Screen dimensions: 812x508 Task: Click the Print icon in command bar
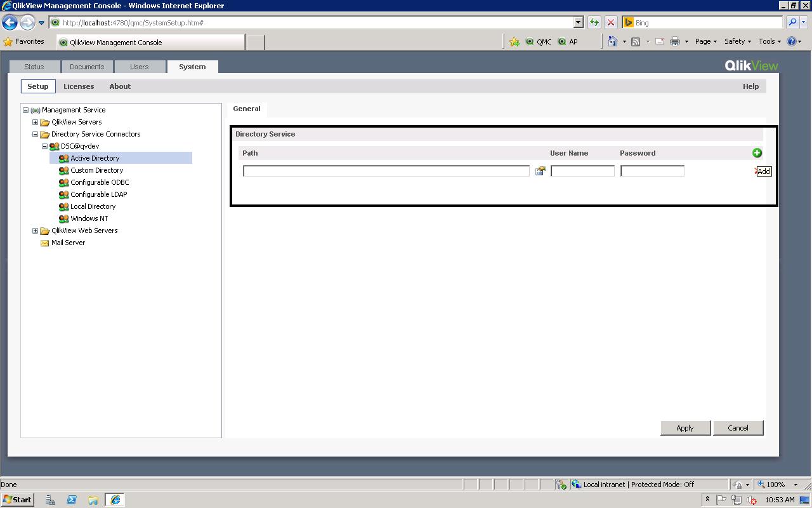(x=675, y=42)
